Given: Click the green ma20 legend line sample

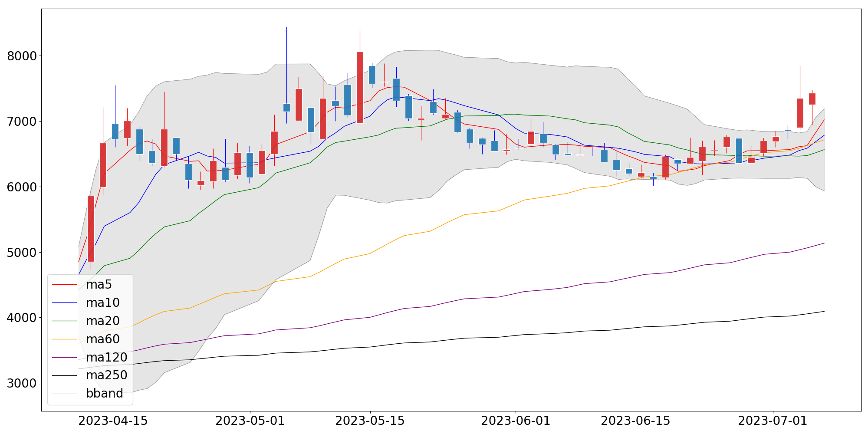Looking at the screenshot, I should 64,321.
